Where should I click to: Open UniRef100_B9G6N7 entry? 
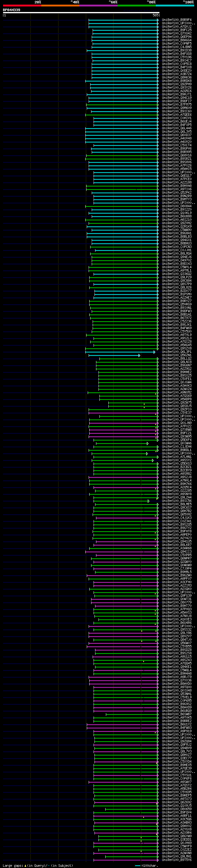click(x=177, y=365)
